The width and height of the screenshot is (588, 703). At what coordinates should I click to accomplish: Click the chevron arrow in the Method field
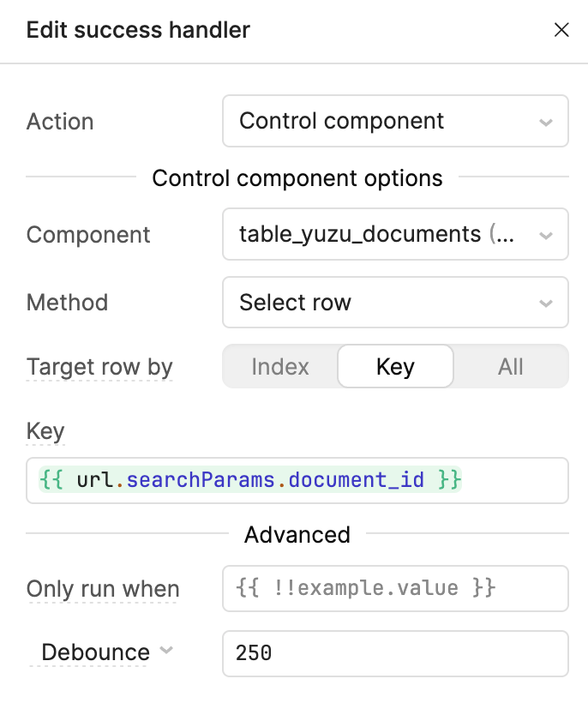pos(546,303)
